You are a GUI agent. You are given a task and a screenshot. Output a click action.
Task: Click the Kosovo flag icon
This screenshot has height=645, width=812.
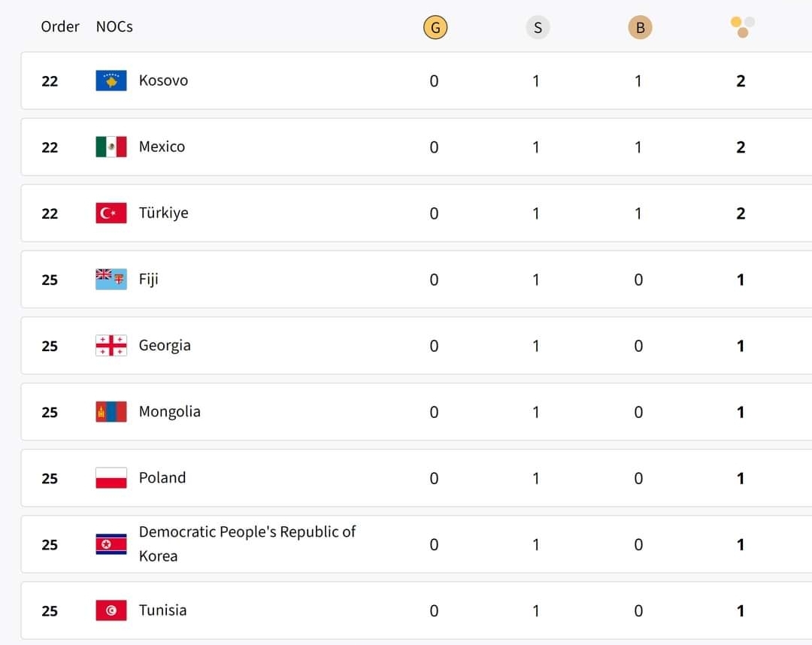(x=111, y=80)
